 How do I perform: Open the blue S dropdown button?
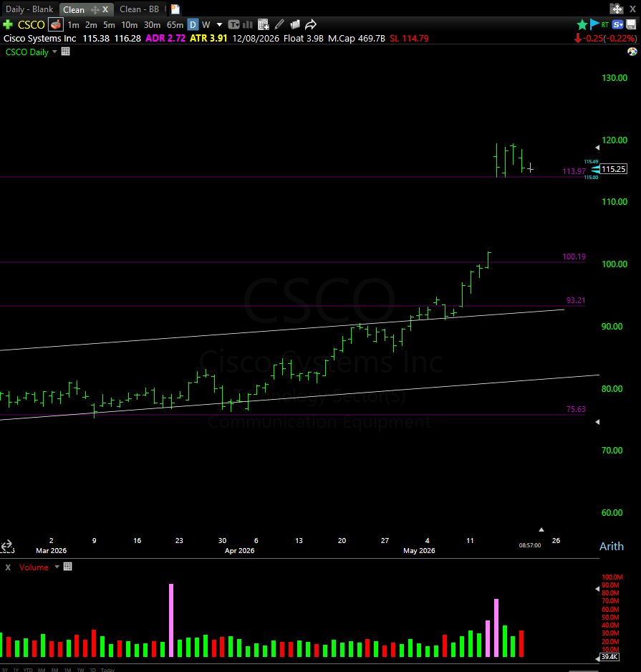point(618,24)
